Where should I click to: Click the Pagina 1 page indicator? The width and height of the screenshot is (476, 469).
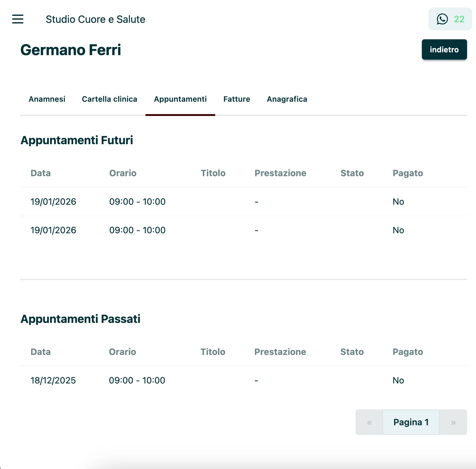click(x=411, y=422)
